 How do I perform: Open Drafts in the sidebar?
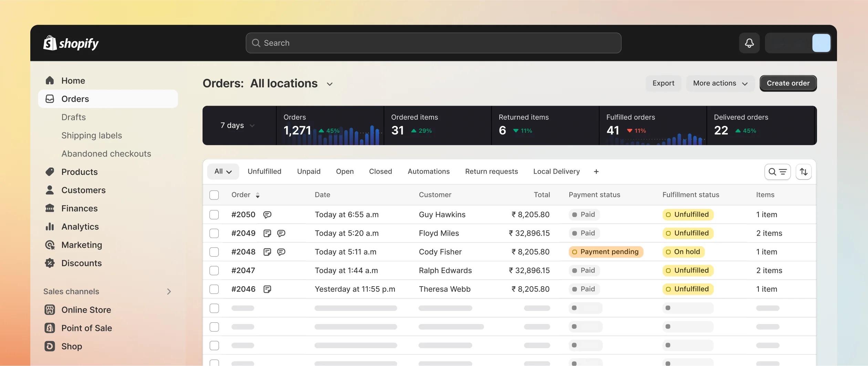click(73, 117)
